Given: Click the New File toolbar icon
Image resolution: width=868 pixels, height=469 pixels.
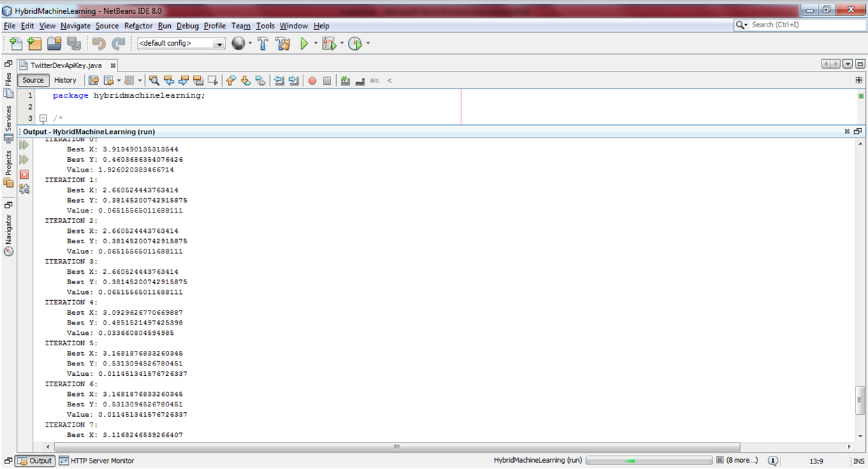Looking at the screenshot, I should [x=16, y=44].
